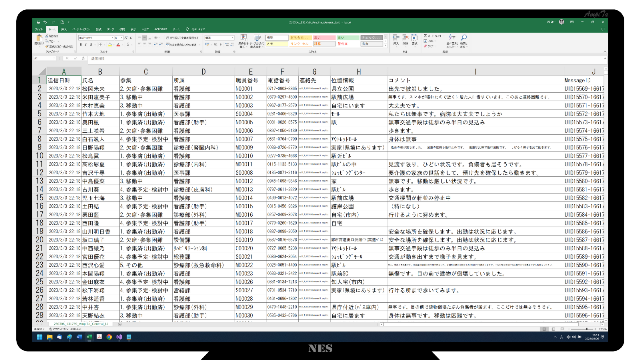Expand the cell styles gallery
The image size is (640, 360).
[x=385, y=45]
